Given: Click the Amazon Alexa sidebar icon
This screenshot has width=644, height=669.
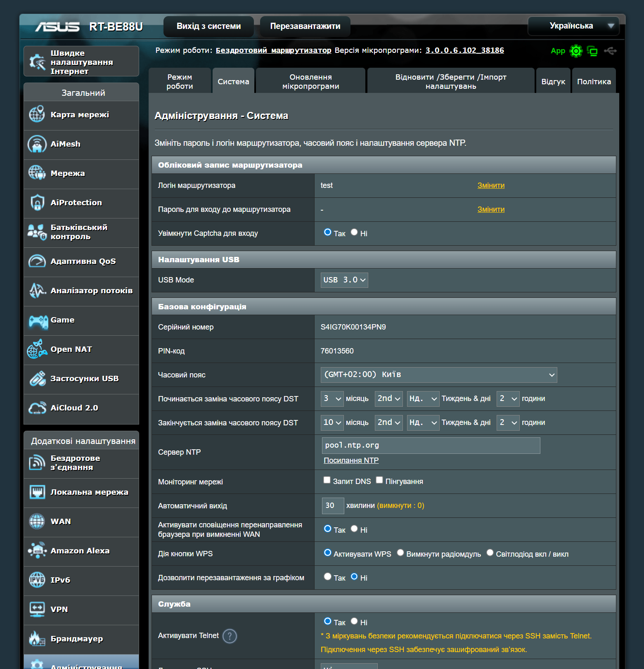Looking at the screenshot, I should (37, 551).
